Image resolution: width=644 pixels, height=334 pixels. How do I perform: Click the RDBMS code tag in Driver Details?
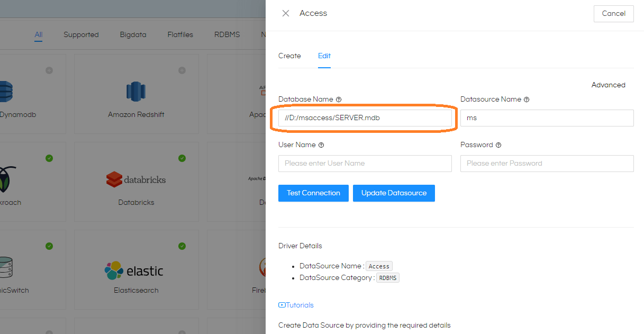tap(388, 278)
